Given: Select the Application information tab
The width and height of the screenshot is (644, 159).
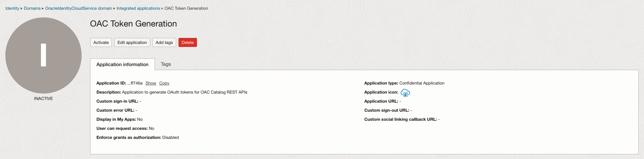Looking at the screenshot, I should pos(122,64).
